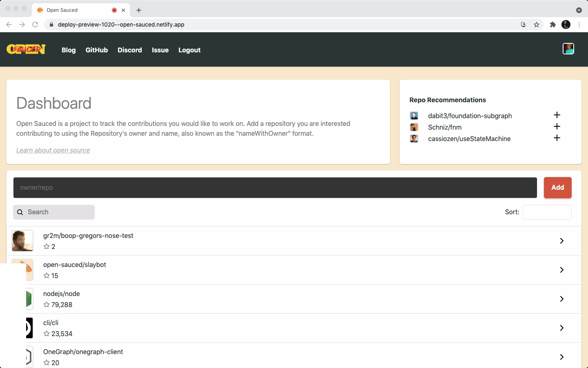588x368 pixels.
Task: Click OneGraph/onegraph-client repo name
Action: click(83, 352)
